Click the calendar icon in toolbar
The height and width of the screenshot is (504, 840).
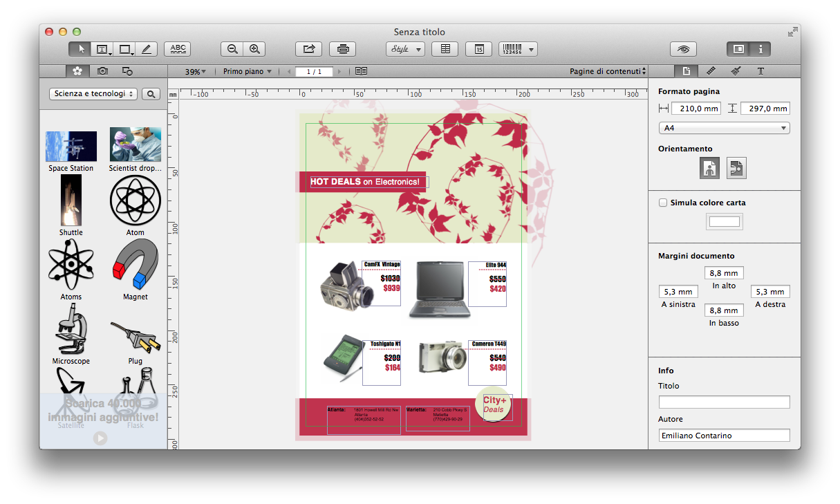(x=478, y=49)
